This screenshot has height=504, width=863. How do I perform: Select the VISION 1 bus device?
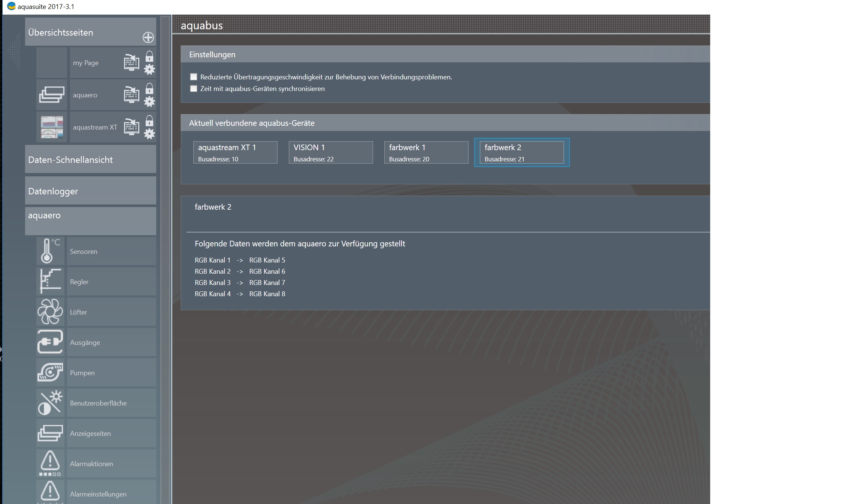(x=331, y=152)
